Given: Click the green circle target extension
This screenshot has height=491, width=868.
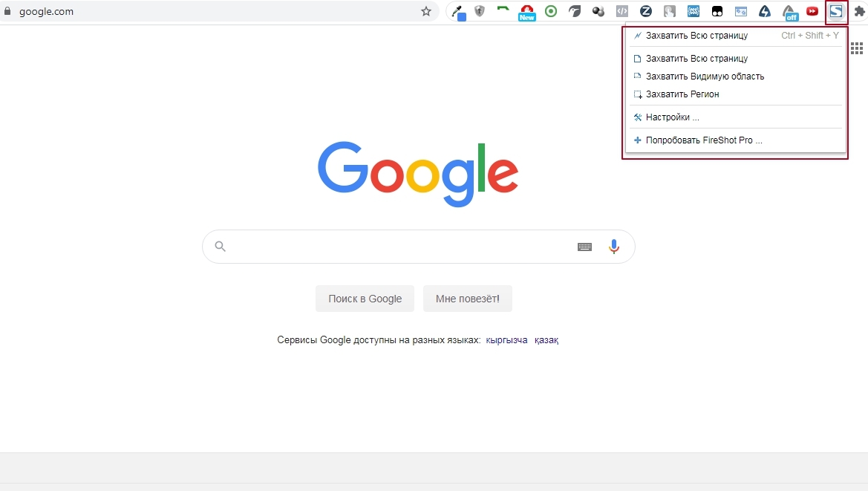Looking at the screenshot, I should tap(551, 11).
